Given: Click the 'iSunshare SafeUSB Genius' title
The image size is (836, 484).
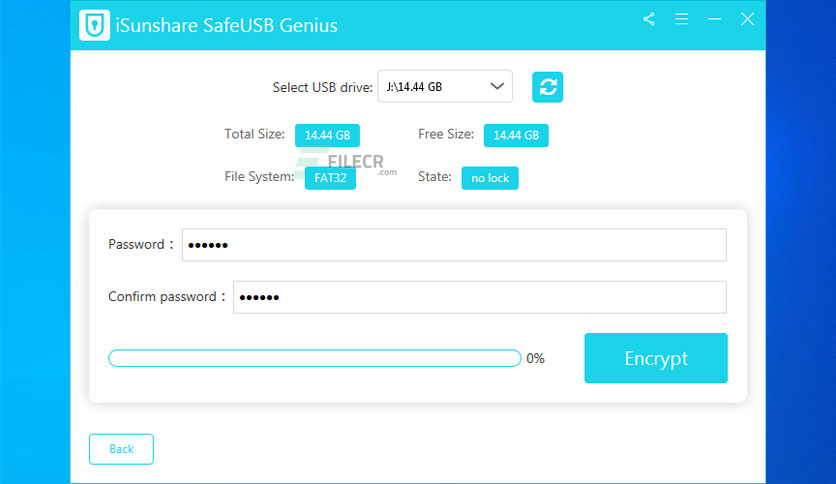Looking at the screenshot, I should (x=227, y=26).
